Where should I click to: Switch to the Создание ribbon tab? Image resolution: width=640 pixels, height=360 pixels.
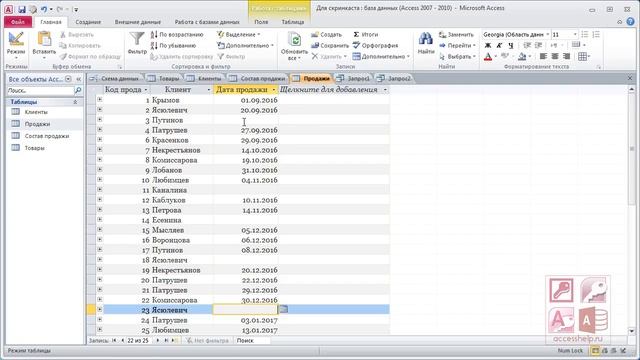(88, 22)
